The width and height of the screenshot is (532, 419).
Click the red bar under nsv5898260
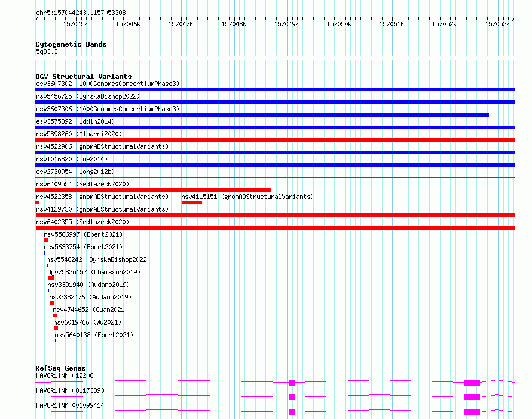(275, 140)
